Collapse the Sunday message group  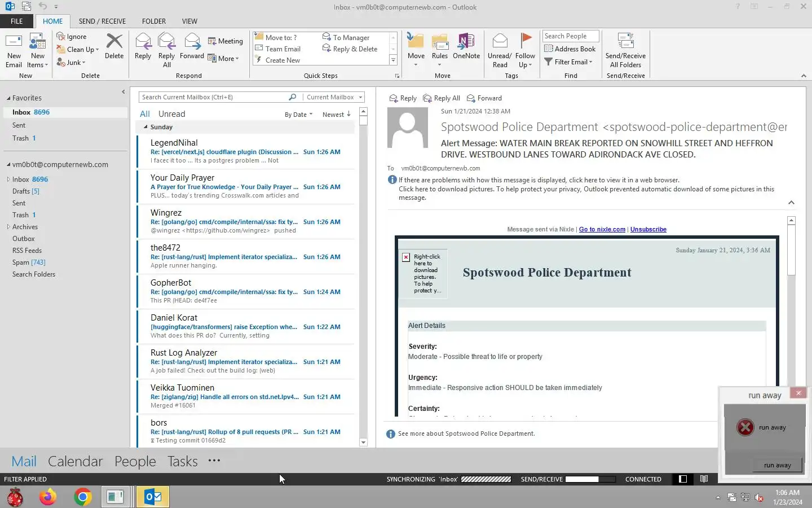pyautogui.click(x=145, y=127)
